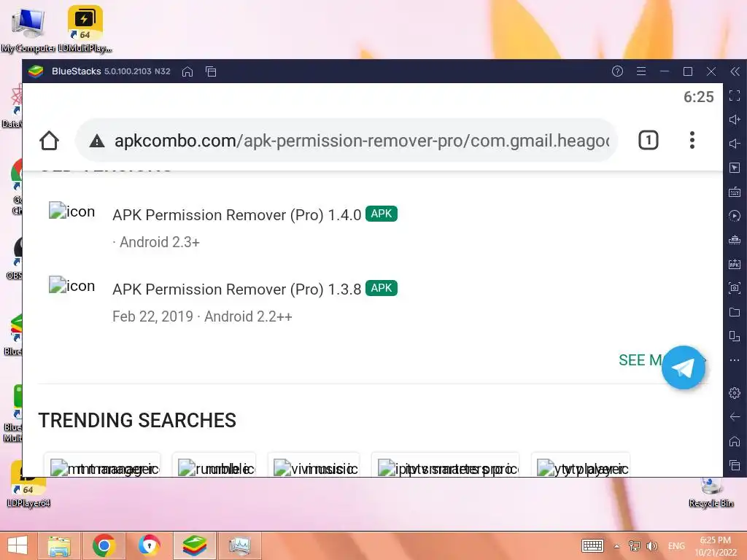Click the icon image for version 1.4.0
Viewport: 747px width, 560px height.
pyautogui.click(x=72, y=211)
